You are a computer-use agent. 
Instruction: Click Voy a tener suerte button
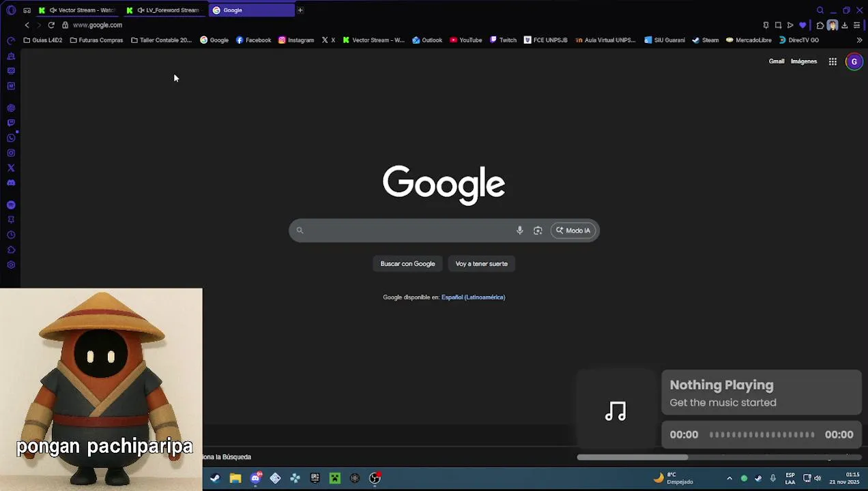tap(481, 264)
